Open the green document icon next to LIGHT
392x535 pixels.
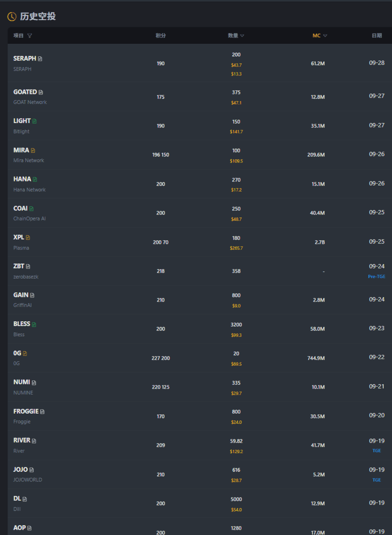coord(35,121)
